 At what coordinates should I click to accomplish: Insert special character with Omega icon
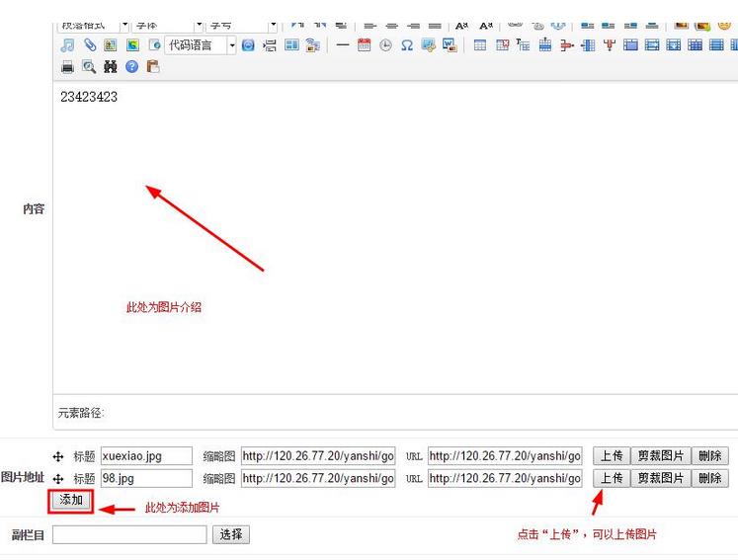click(x=407, y=45)
